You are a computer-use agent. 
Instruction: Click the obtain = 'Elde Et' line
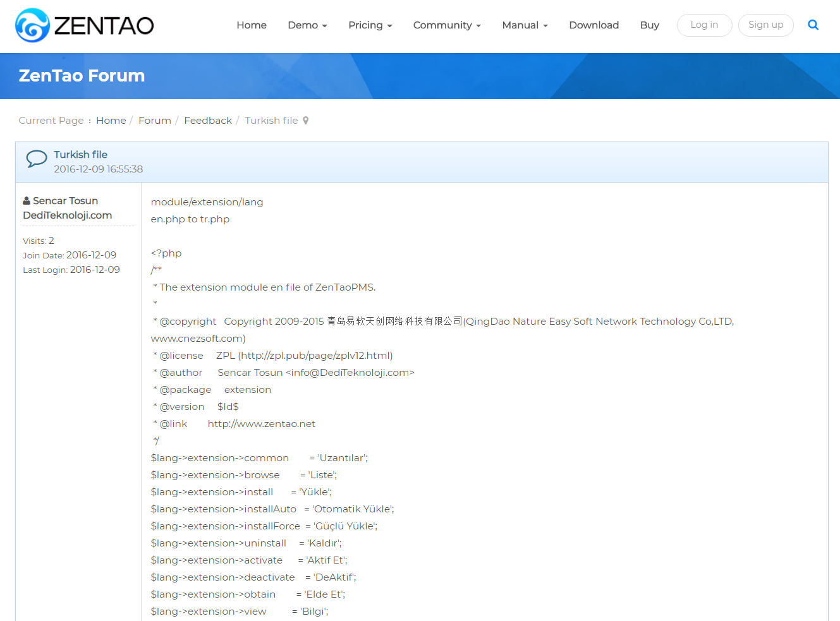tap(248, 594)
